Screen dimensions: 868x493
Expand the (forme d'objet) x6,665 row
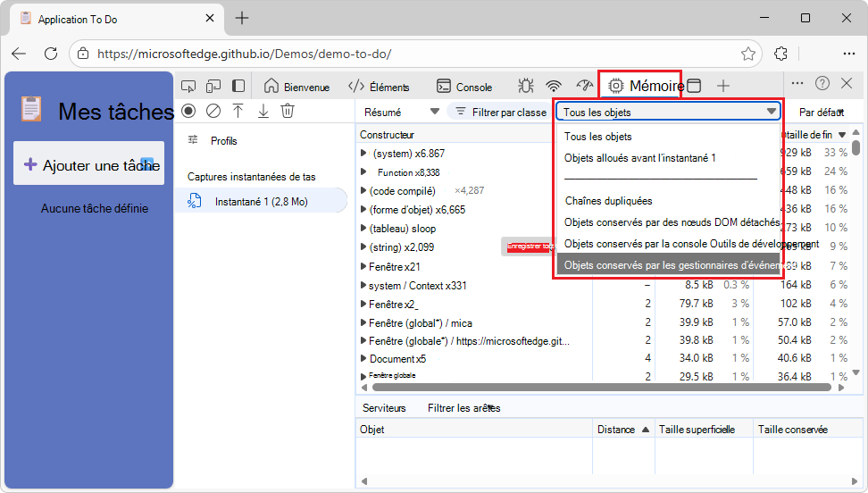(x=363, y=209)
